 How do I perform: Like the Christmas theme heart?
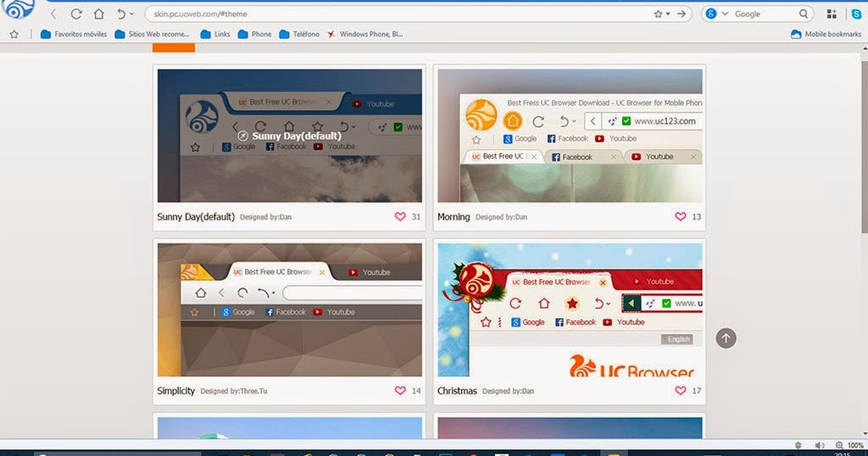[681, 390]
